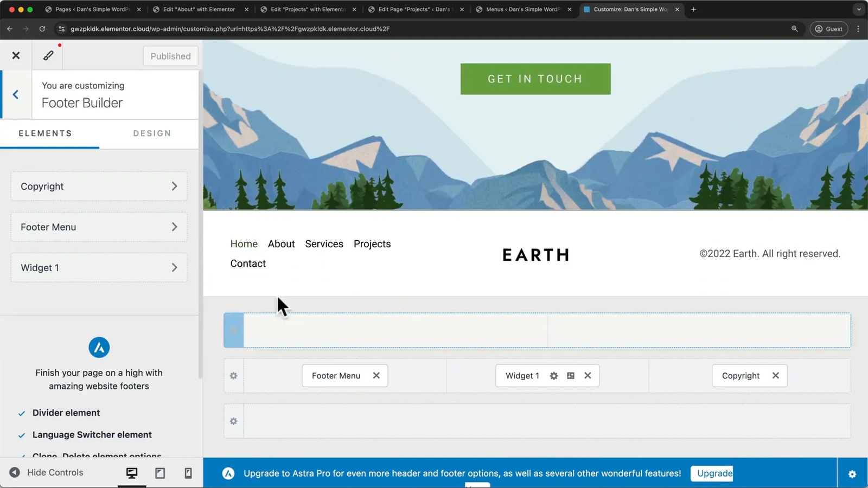Remove Widget 1 from the builder row
The width and height of the screenshot is (868, 488).
click(x=588, y=376)
